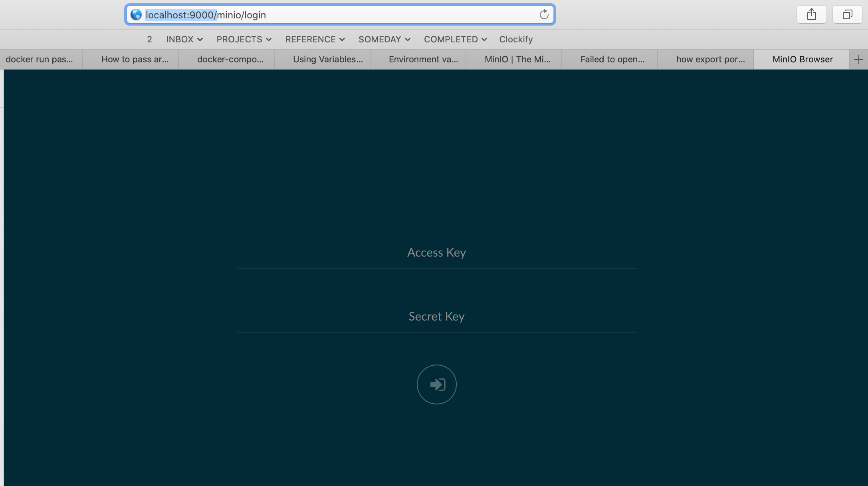Switch to the docker-compo... tab
Image resolution: width=868 pixels, height=486 pixels.
230,60
